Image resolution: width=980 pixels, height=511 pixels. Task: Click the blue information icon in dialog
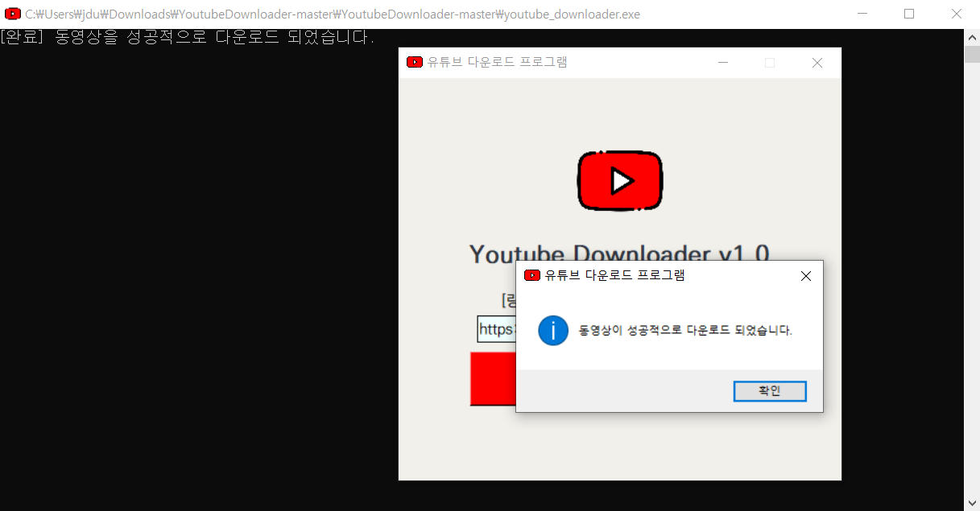coord(553,330)
